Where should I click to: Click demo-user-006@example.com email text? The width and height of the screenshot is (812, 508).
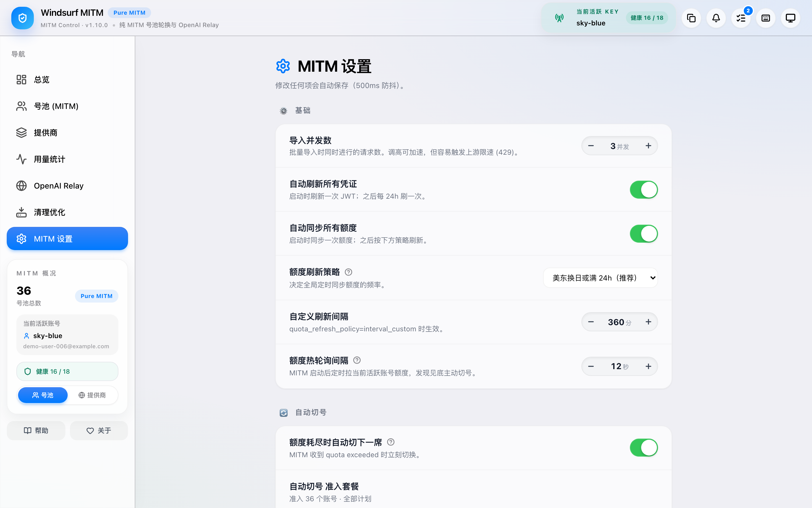[x=66, y=346]
